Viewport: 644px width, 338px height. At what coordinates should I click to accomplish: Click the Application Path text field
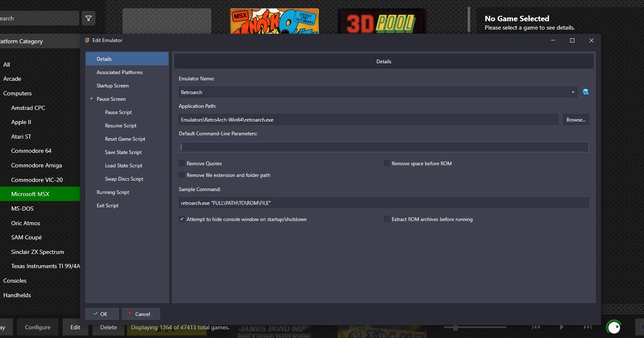pyautogui.click(x=368, y=119)
